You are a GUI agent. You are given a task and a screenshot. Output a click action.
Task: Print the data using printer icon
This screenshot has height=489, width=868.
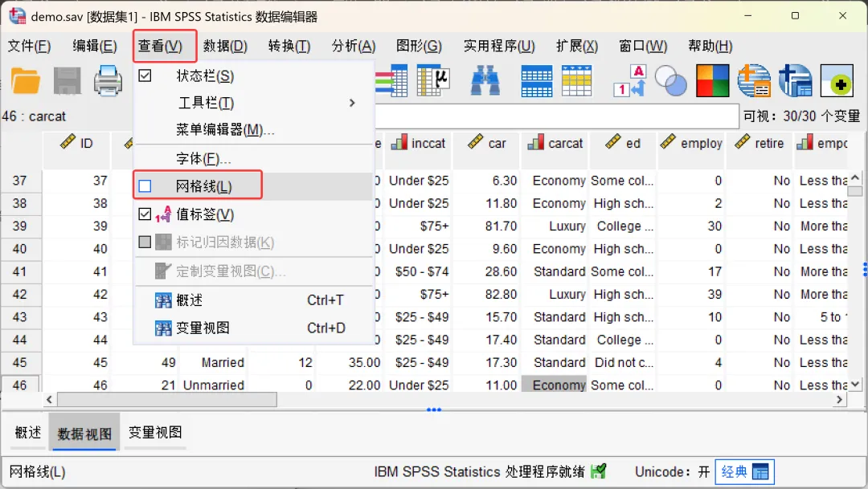pos(108,81)
